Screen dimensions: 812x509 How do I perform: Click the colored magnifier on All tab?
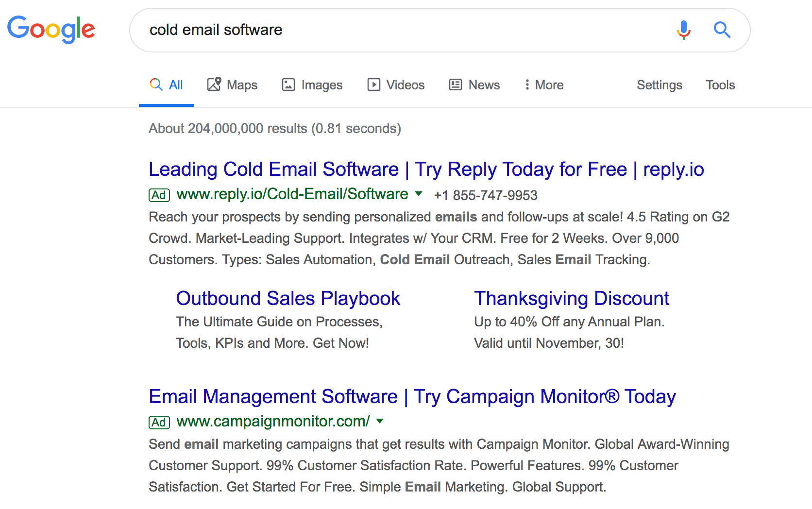tap(156, 85)
